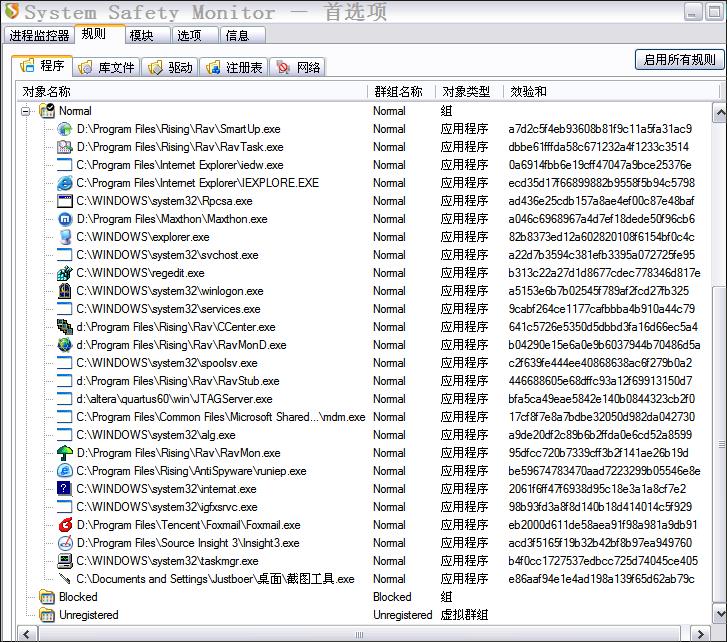The height and width of the screenshot is (642, 727).
Task: Click the vertical scrollbar down arrow
Action: [x=719, y=614]
